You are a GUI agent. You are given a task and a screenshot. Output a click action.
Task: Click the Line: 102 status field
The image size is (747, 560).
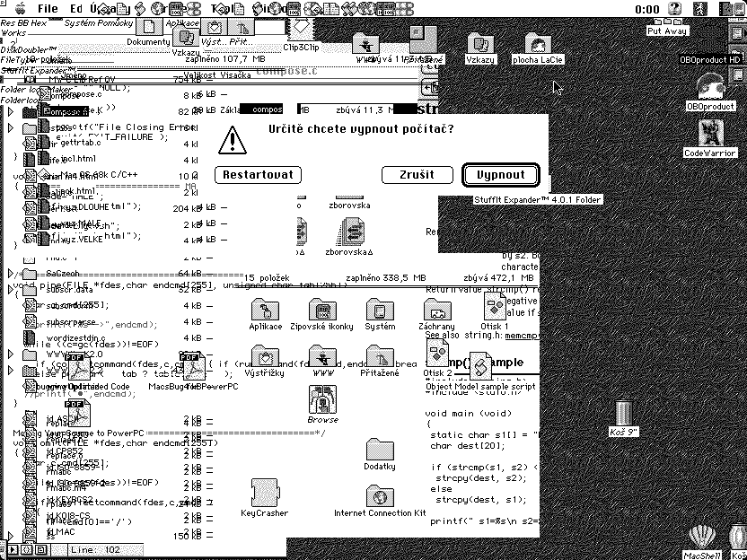[x=94, y=549]
